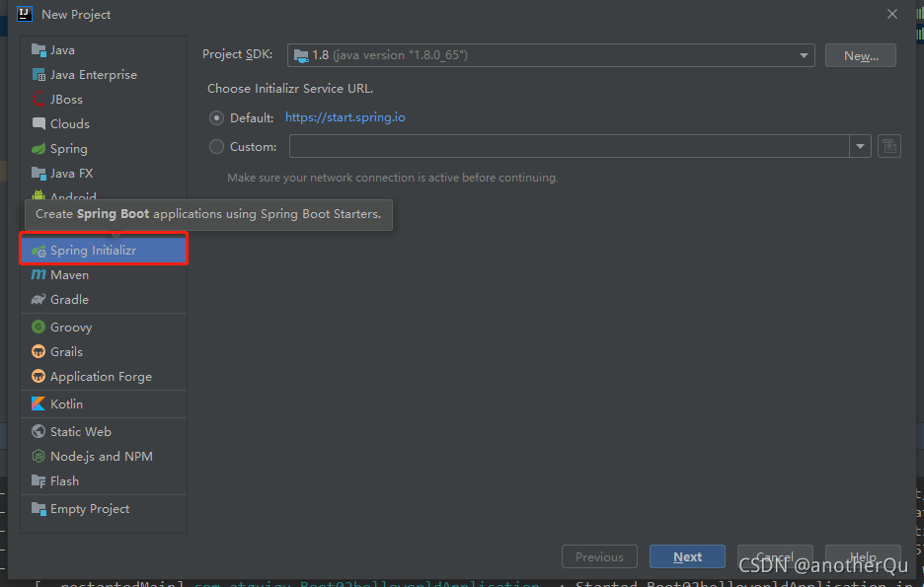Open the start.spring.io link
The image size is (924, 587).
pyautogui.click(x=346, y=117)
